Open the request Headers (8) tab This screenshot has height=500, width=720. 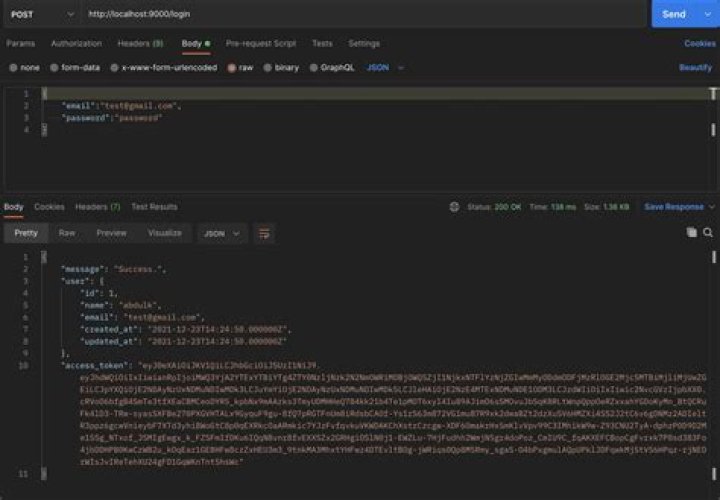point(141,44)
